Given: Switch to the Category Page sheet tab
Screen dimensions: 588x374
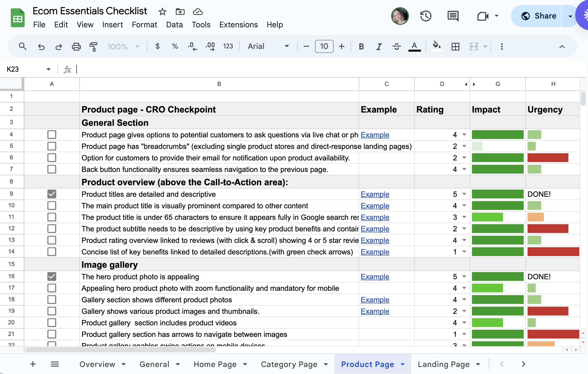Looking at the screenshot, I should coord(289,364).
